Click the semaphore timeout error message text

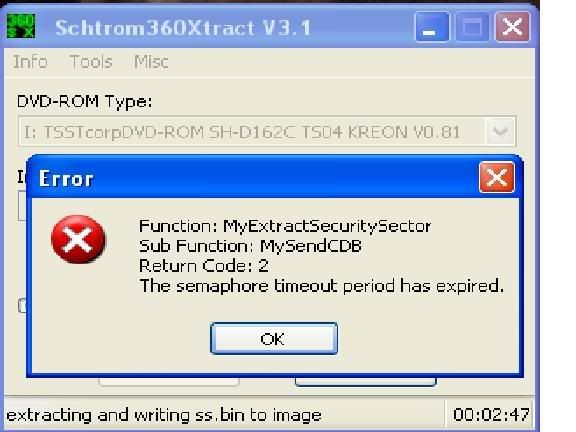click(321, 286)
